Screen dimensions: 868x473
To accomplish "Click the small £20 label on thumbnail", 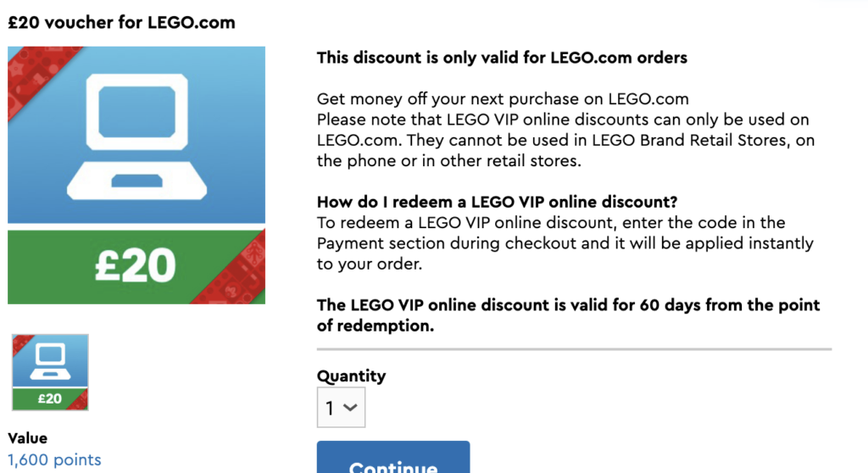I will pos(50,398).
